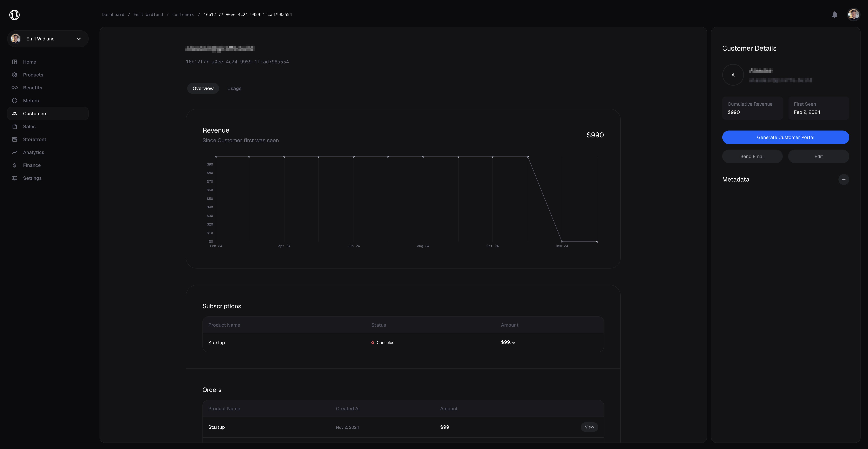Image resolution: width=868 pixels, height=449 pixels.
Task: Click the Finance dollar icon
Action: coord(14,165)
